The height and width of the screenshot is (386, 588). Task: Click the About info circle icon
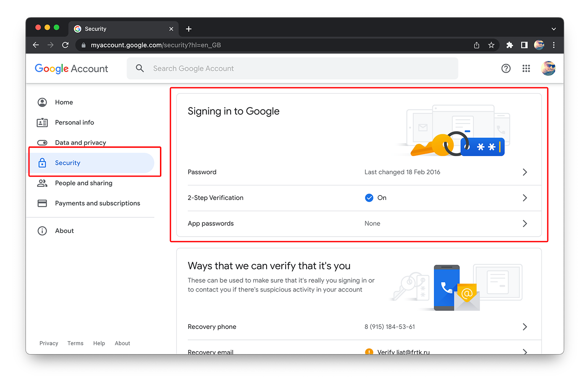pyautogui.click(x=42, y=231)
